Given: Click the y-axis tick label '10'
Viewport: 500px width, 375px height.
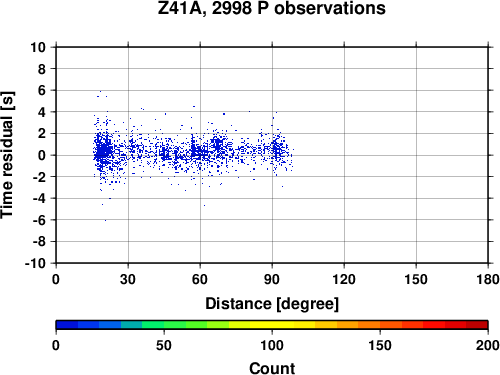Looking at the screenshot, I should (38, 47).
